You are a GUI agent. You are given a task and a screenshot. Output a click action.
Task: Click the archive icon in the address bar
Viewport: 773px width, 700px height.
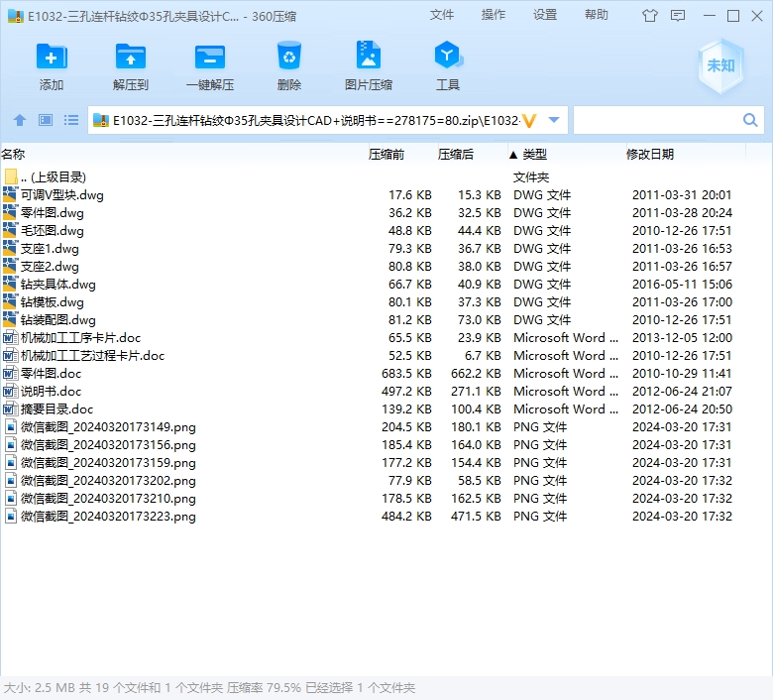(x=101, y=120)
